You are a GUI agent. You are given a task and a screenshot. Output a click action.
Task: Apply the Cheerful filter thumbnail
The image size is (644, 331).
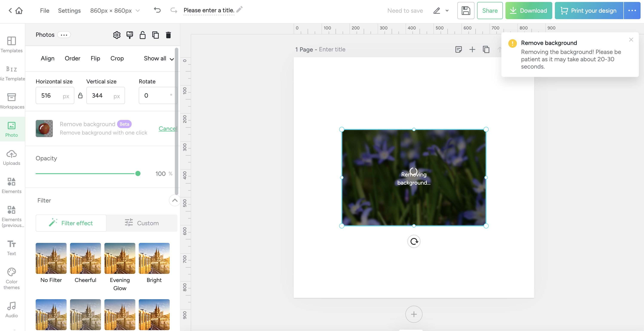[x=85, y=258]
